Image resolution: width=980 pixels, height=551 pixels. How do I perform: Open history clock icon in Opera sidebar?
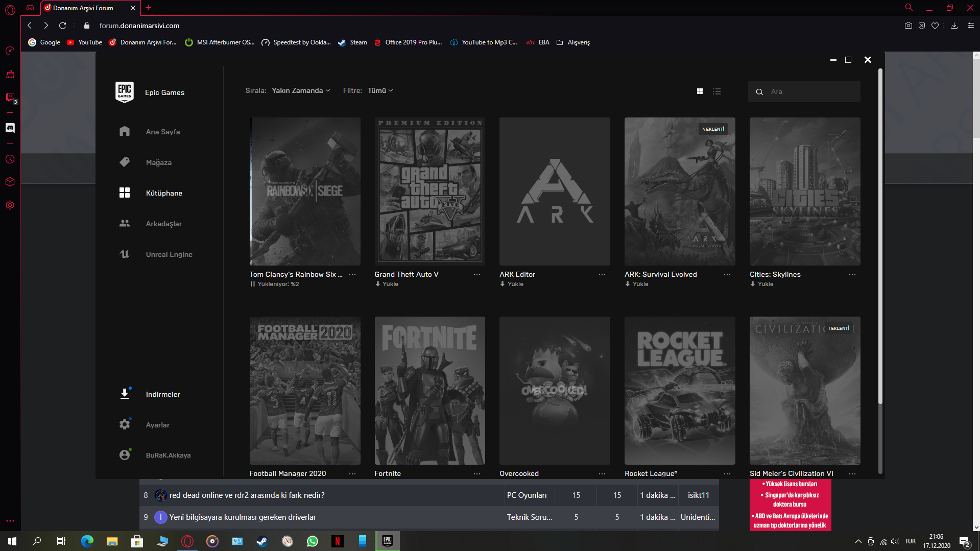[x=10, y=159]
